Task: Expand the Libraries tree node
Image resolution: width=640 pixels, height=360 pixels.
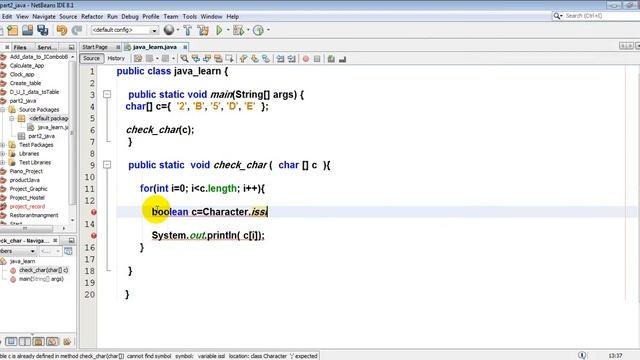Action: click(3, 154)
